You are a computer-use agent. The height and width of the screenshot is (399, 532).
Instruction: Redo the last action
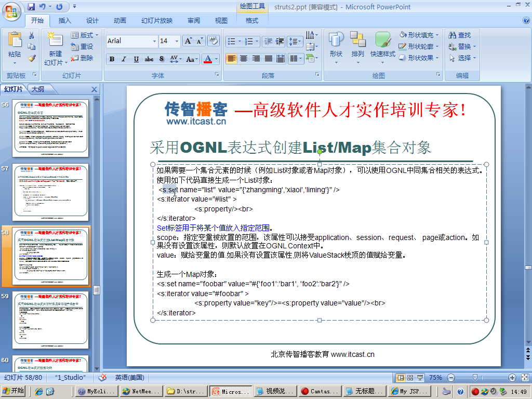59,6
